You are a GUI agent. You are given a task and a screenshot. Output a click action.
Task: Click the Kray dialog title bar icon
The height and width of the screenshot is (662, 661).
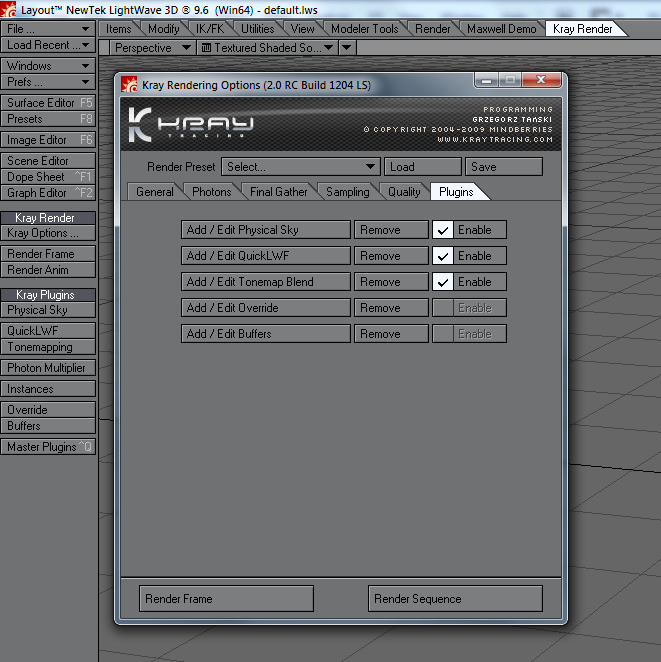129,85
